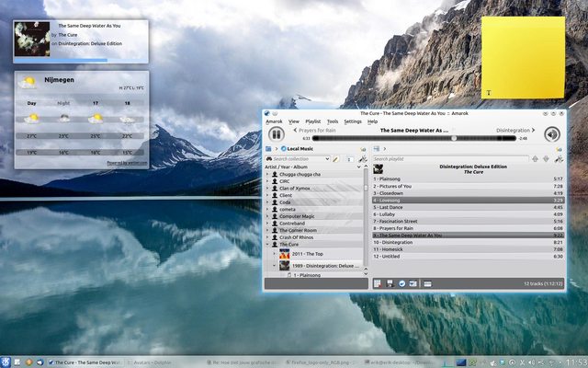Image resolution: width=588 pixels, height=368 pixels.
Task: Expand the Coda artist entry
Action: click(x=267, y=202)
